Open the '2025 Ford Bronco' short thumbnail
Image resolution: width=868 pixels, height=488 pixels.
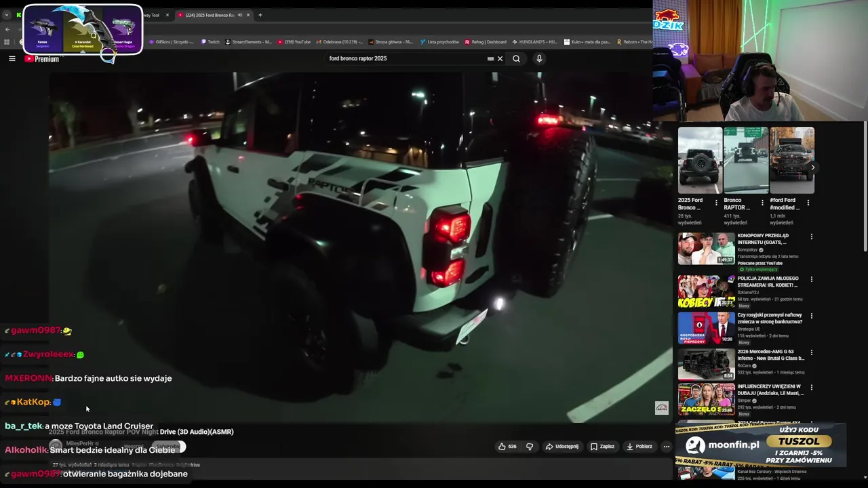[x=700, y=161]
